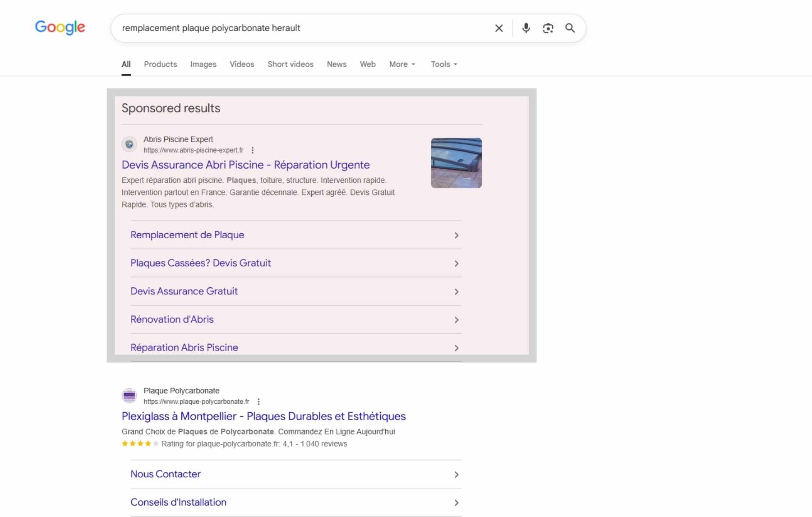Screen dimensions: 812x517
Task: Click the Plaque Polycarbonate favicon
Action: (129, 396)
